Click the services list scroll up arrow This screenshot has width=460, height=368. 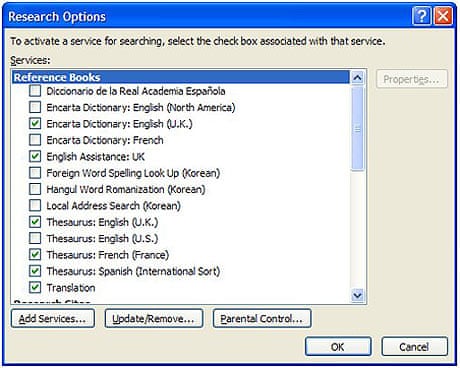point(357,78)
